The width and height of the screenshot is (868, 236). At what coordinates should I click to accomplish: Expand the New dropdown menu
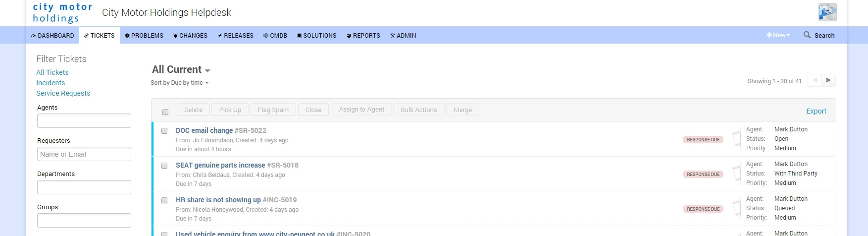[x=778, y=35]
